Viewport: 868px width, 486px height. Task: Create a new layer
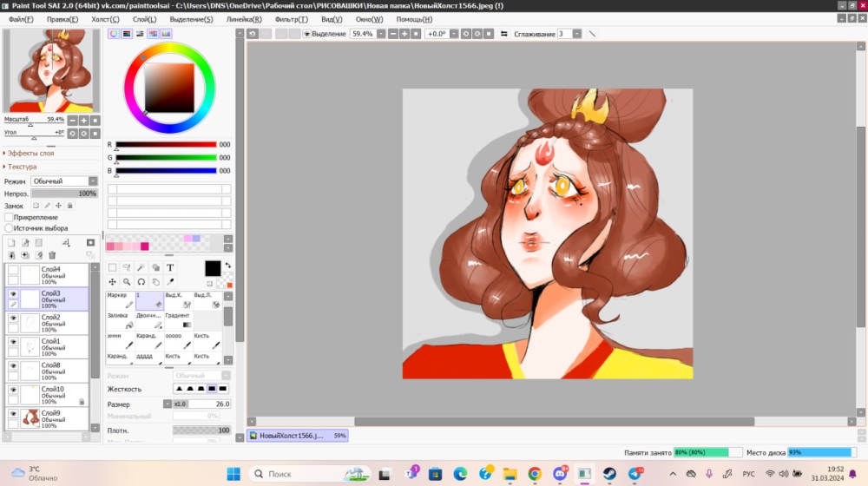point(11,243)
